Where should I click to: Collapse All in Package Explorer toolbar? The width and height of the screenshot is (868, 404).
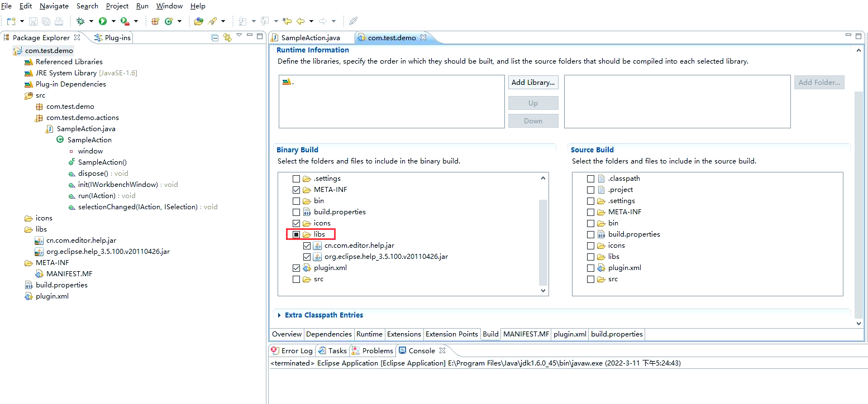[215, 37]
